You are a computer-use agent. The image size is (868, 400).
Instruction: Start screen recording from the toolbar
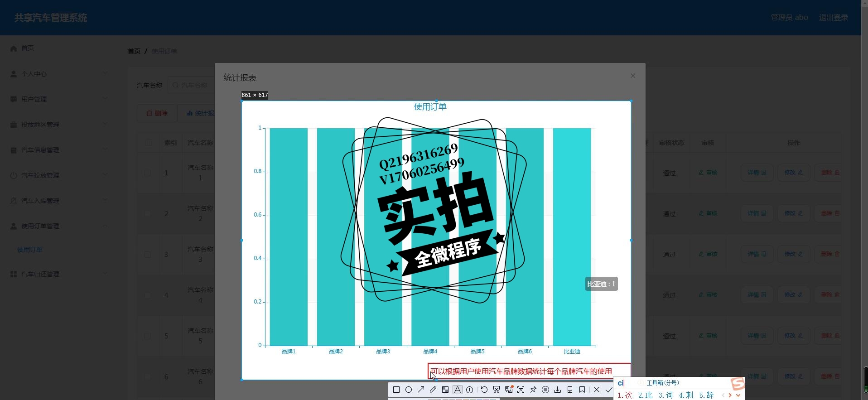(x=545, y=390)
